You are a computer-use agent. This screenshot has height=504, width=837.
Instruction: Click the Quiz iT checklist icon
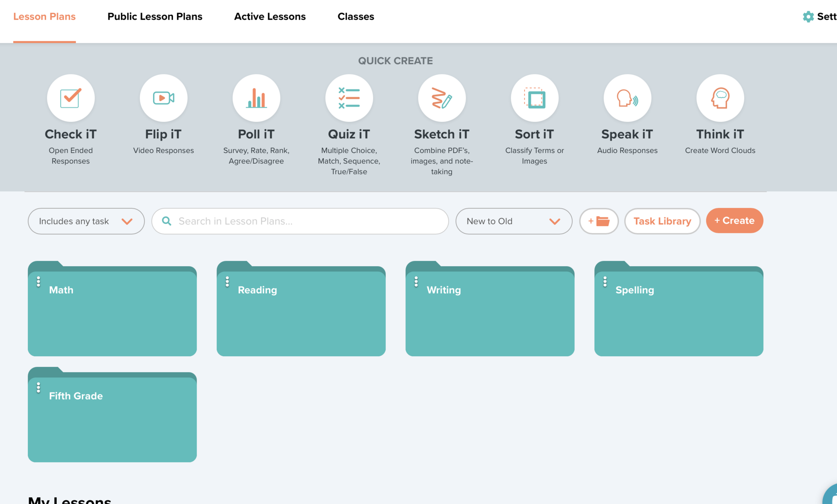(x=349, y=98)
